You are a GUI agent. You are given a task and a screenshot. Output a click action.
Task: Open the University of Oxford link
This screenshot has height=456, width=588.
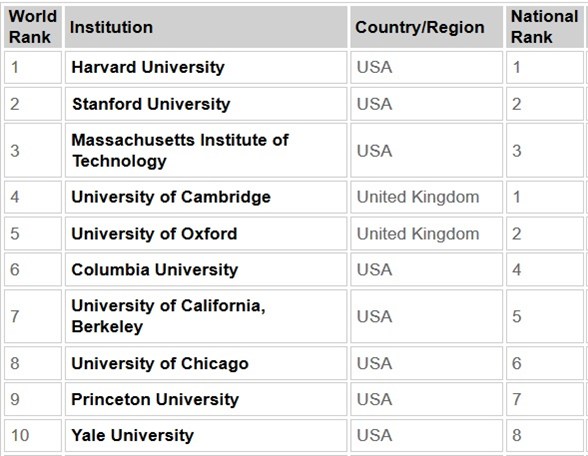pyautogui.click(x=154, y=234)
